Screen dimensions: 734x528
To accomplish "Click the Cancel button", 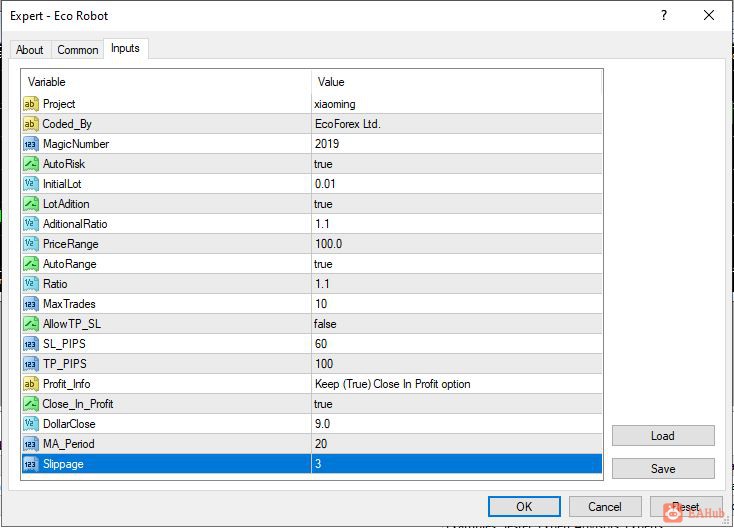I will coord(605,506).
